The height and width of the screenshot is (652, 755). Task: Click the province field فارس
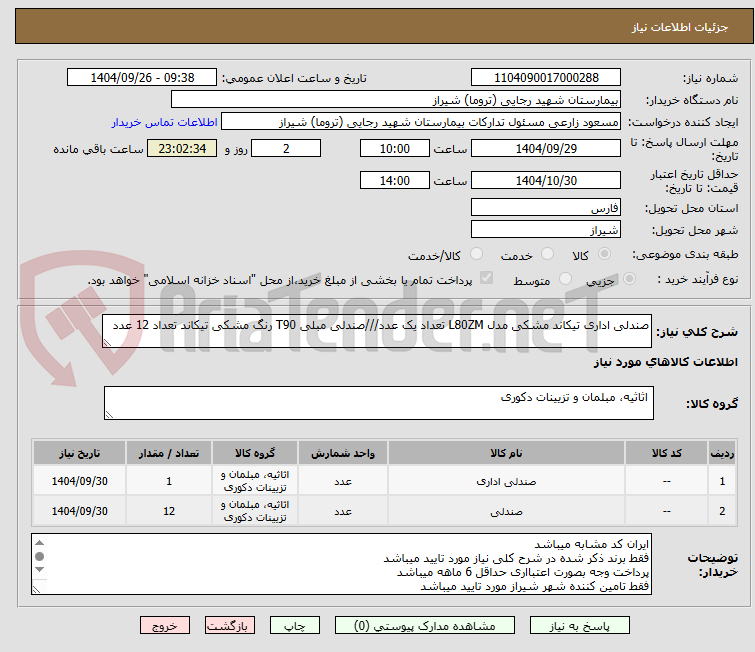pos(546,208)
